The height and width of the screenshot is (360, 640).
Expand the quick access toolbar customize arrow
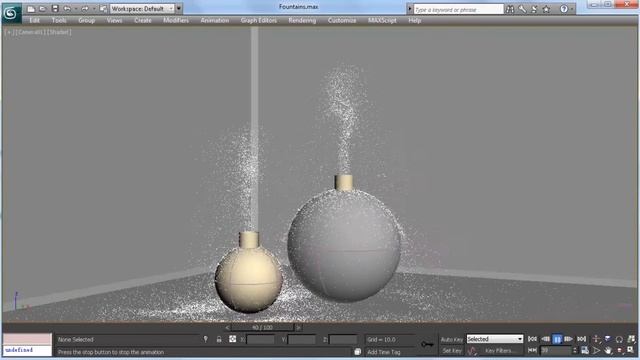pyautogui.click(x=179, y=9)
